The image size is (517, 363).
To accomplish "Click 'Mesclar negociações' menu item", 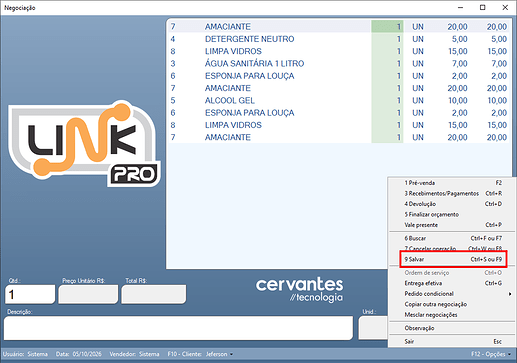I will coord(453,315).
